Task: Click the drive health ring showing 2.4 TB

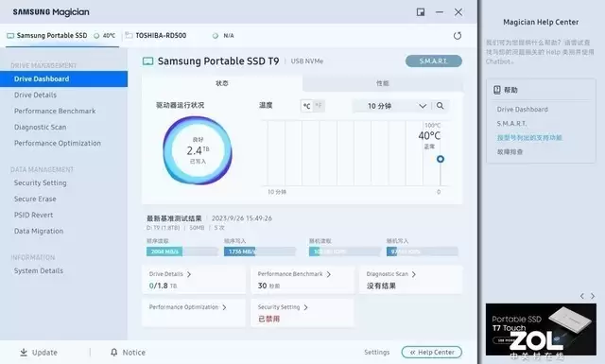Action: pos(198,150)
